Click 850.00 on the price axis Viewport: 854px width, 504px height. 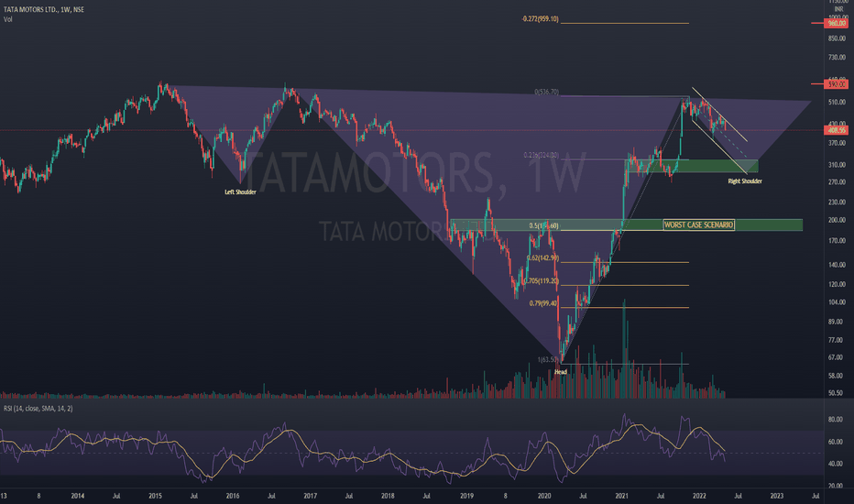point(837,38)
